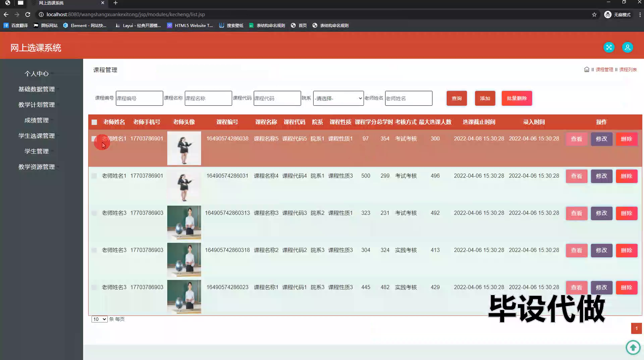This screenshot has height=360, width=644.
Task: Toggle the select-all checkbox in table header
Action: click(x=94, y=122)
